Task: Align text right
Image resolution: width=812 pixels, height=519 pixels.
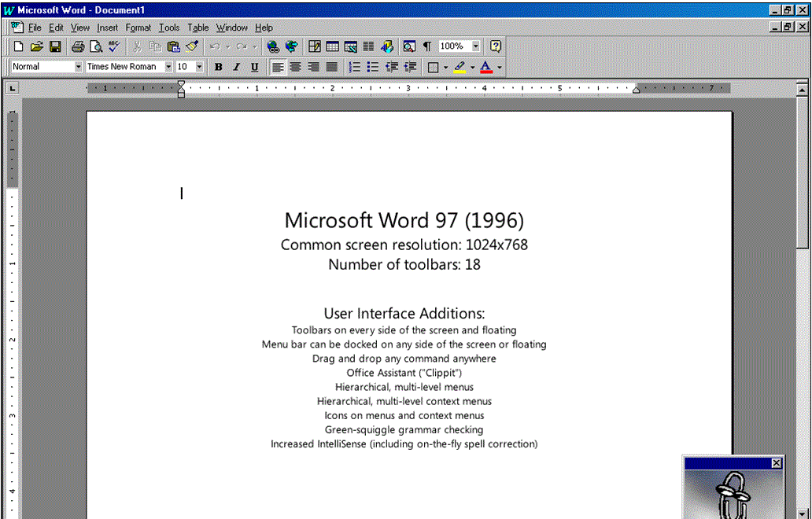Action: tap(314, 67)
